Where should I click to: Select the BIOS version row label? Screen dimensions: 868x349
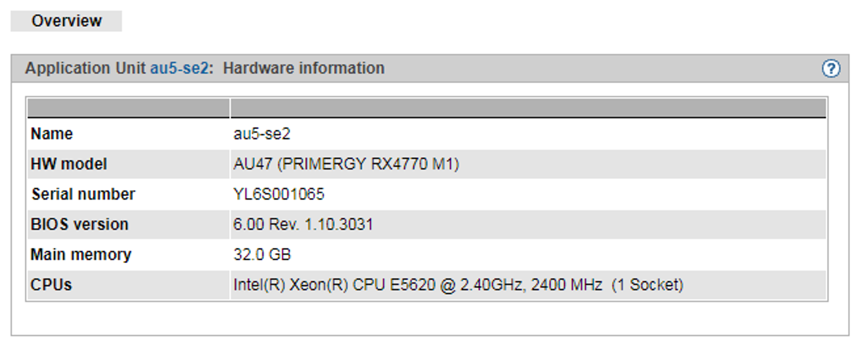point(80,224)
